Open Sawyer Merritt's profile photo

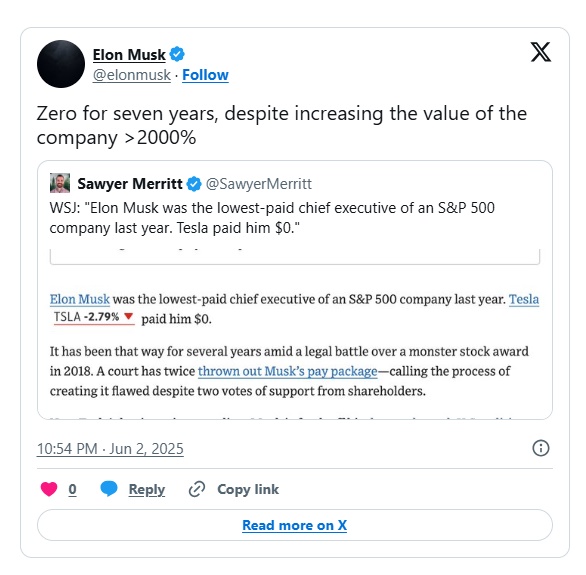tap(60, 183)
